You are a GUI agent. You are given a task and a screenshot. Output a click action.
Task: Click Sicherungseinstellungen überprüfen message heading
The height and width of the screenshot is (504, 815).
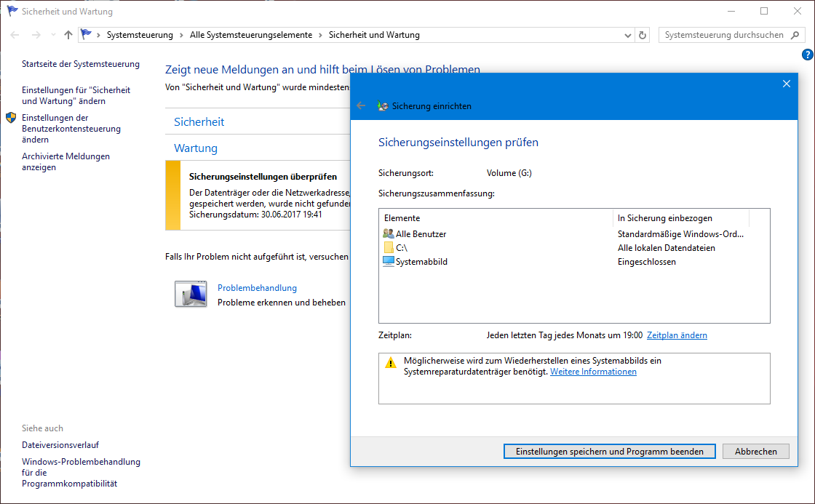263,177
